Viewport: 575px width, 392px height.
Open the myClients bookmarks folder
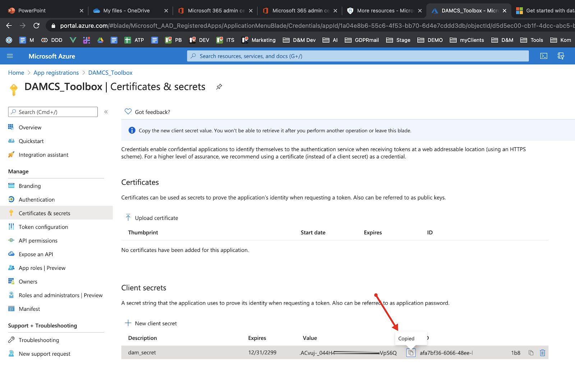[467, 40]
